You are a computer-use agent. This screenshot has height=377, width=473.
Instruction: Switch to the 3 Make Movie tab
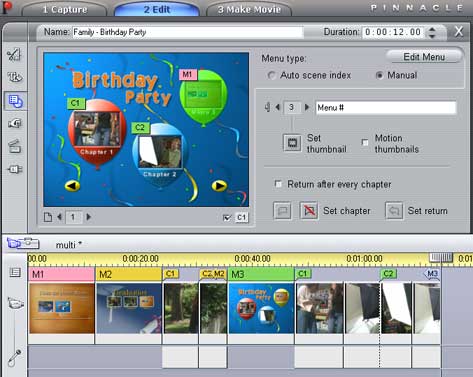249,9
